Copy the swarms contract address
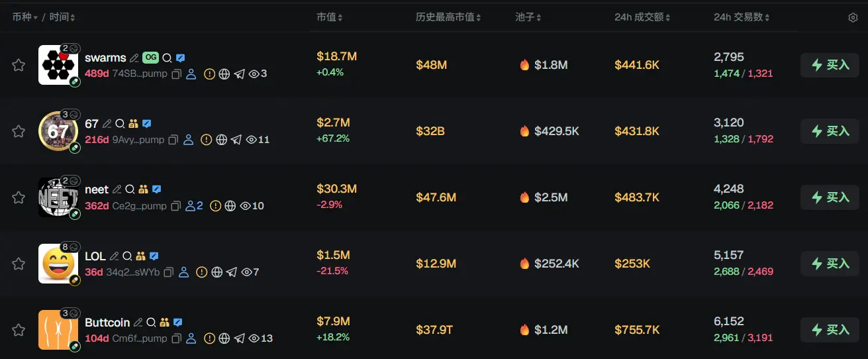The height and width of the screenshot is (359, 868). tap(177, 74)
